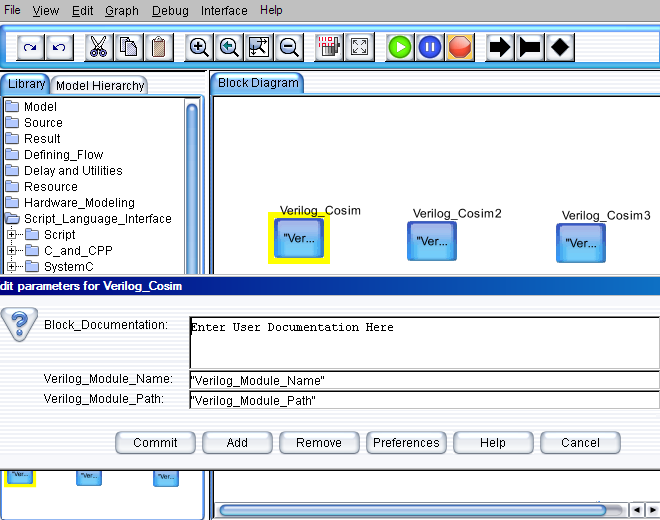Viewport: 660px width, 520px height.
Task: Zoom in with the plus magnifier
Action: pos(199,47)
